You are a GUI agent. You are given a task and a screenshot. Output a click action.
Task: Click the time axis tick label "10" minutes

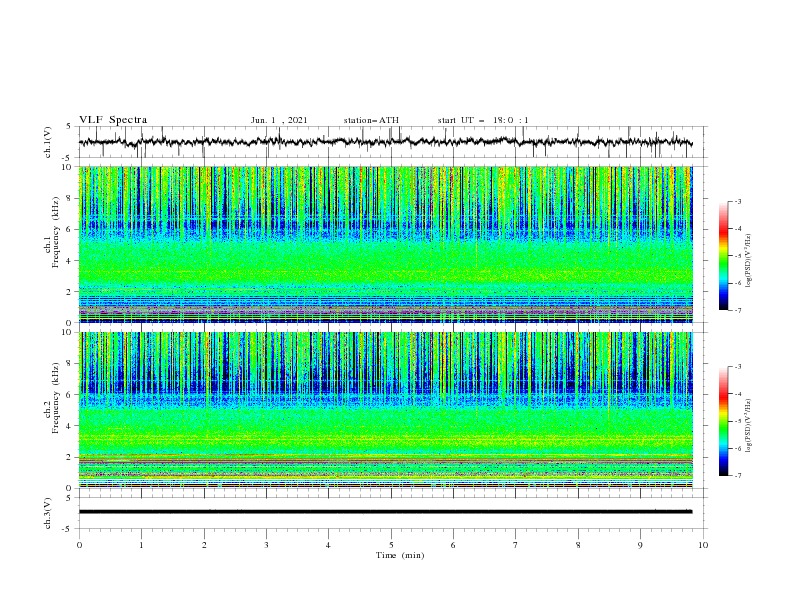click(703, 545)
